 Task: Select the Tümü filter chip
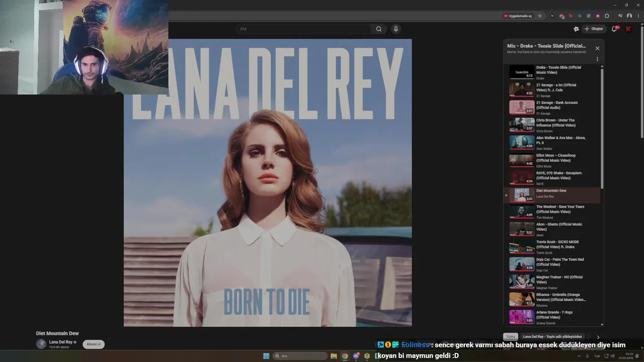click(511, 336)
